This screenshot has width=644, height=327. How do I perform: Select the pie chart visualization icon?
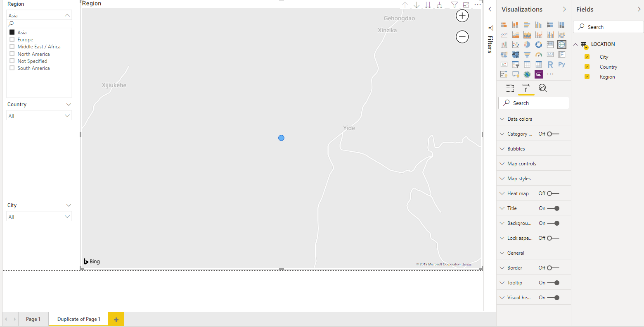tap(527, 45)
